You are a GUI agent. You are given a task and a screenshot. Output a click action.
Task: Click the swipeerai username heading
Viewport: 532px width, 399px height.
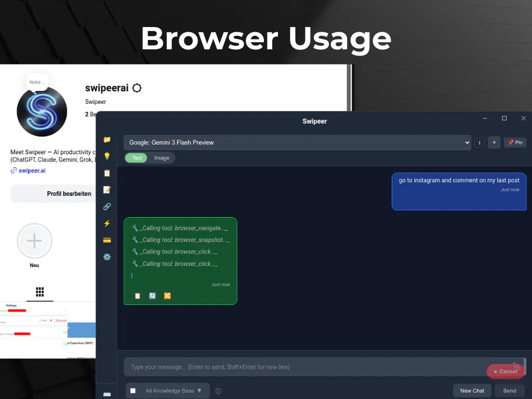pyautogui.click(x=107, y=88)
